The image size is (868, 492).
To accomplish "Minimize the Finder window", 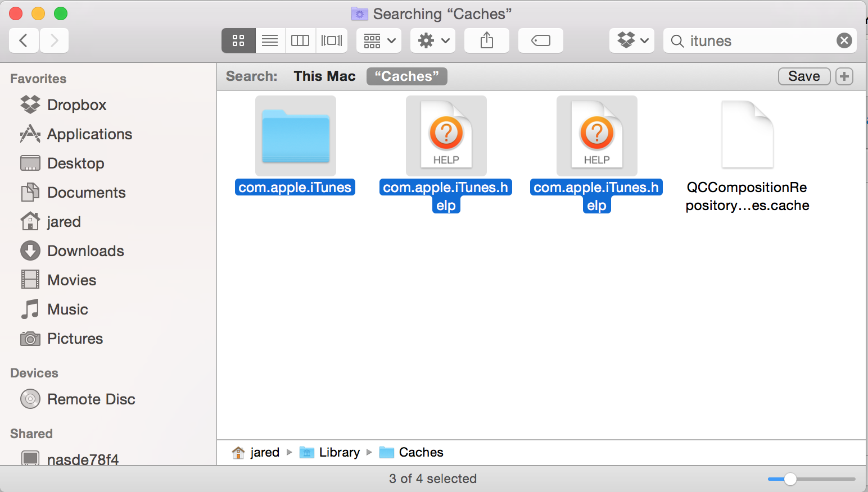I will 38,13.
